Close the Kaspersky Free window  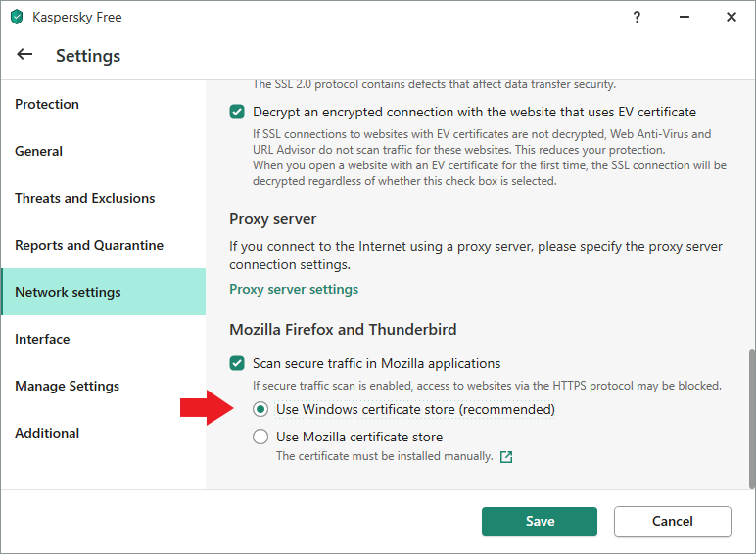click(732, 17)
